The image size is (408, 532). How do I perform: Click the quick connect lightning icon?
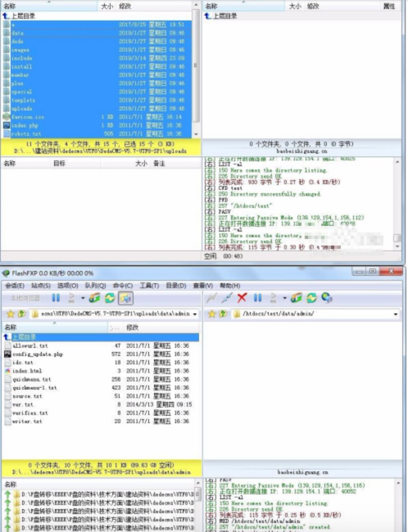211,298
